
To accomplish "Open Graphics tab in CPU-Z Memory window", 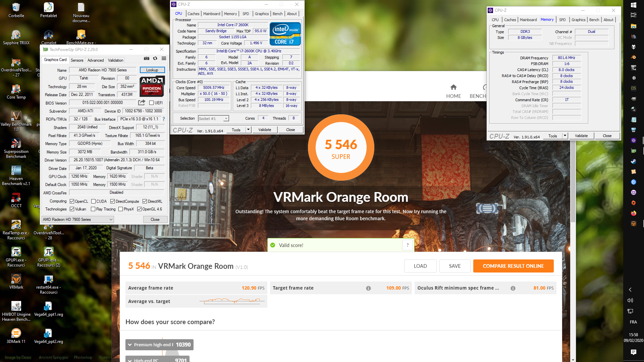I will (x=578, y=20).
